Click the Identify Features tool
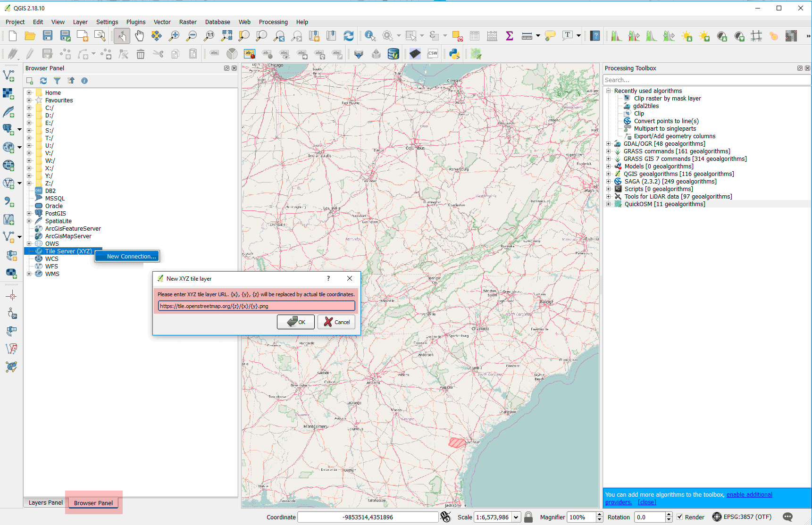 pos(370,36)
